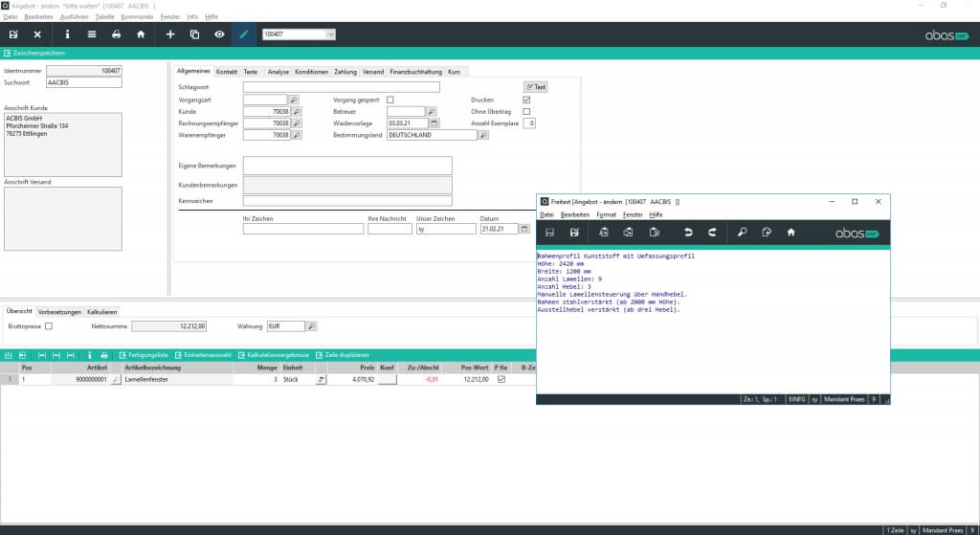Open the Datum calendar picker
Screen dimensions: 980x535
click(x=524, y=229)
